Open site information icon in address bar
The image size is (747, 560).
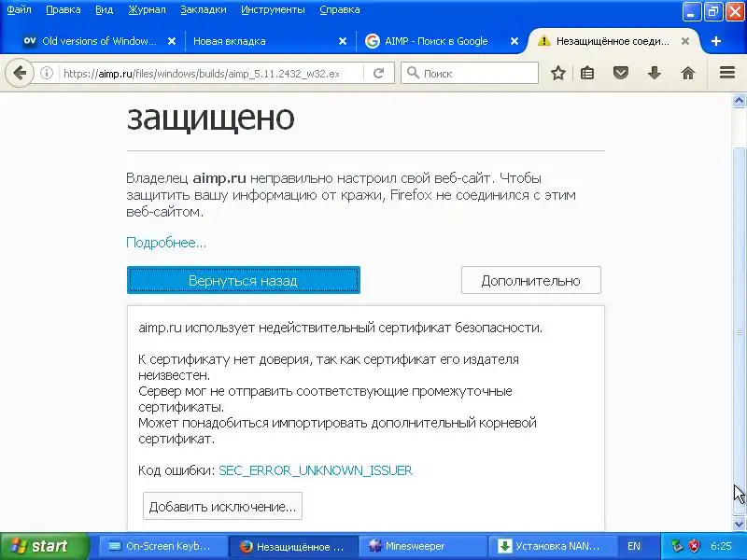46,74
